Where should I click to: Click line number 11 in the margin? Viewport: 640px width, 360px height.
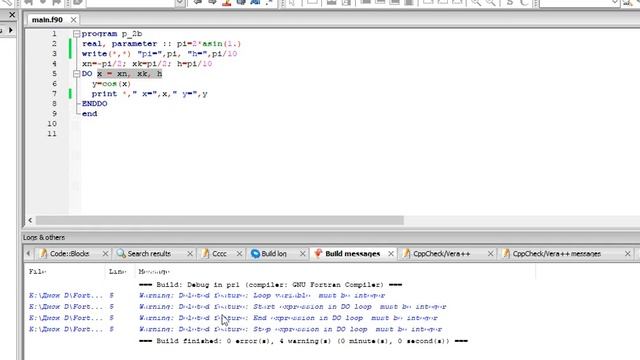click(x=52, y=134)
